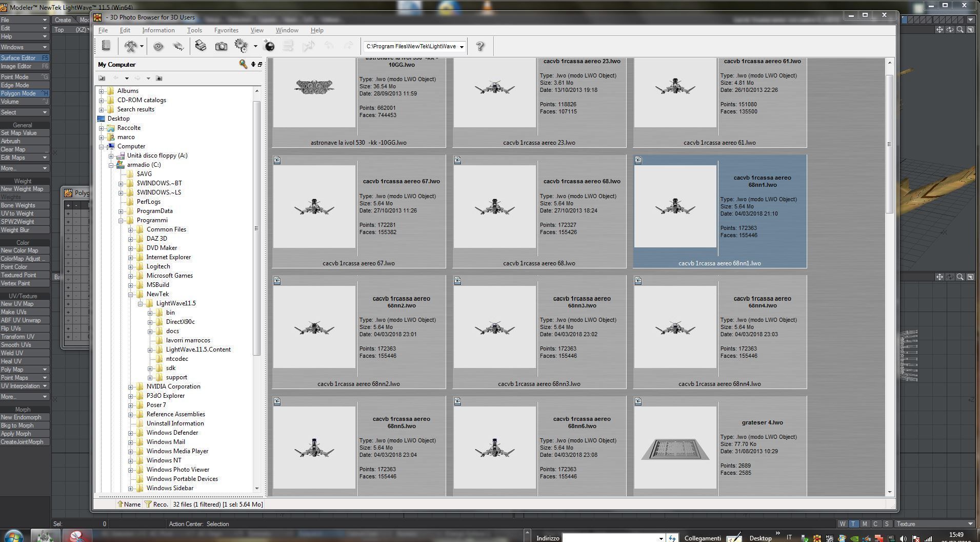Image resolution: width=980 pixels, height=542 pixels.
Task: Click the refresh icon next to Indirizzo field
Action: point(672,538)
